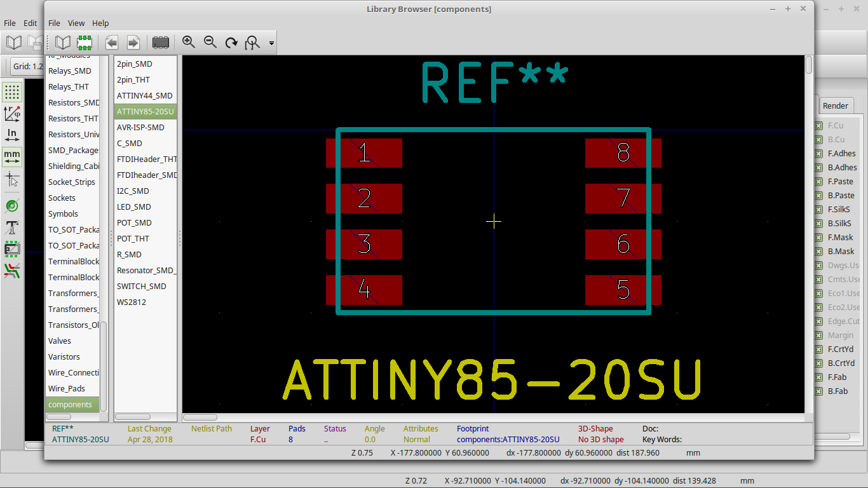The width and height of the screenshot is (868, 488).
Task: Click Select footprint icon with green pads
Action: [x=85, y=43]
